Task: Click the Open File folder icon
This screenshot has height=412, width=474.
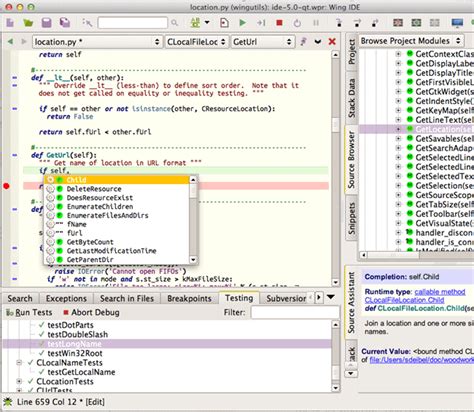Action: pos(28,23)
